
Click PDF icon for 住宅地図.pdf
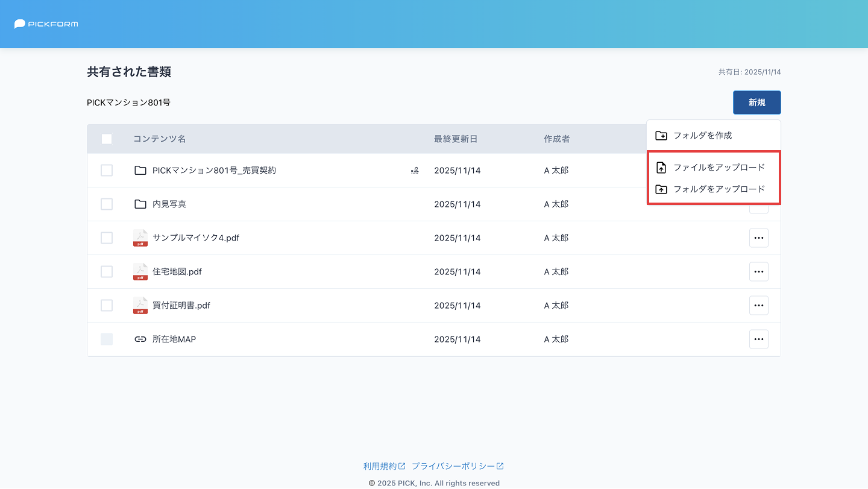pos(140,272)
